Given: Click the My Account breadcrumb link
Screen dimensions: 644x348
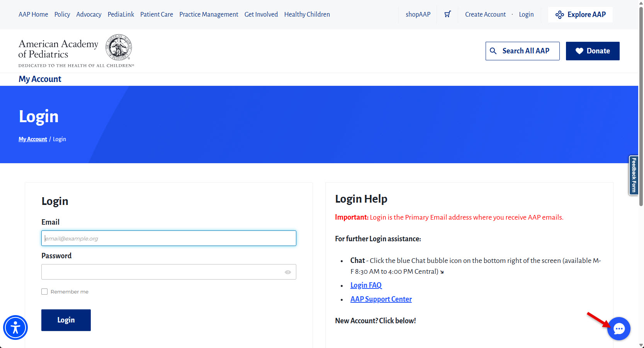Looking at the screenshot, I should [33, 139].
